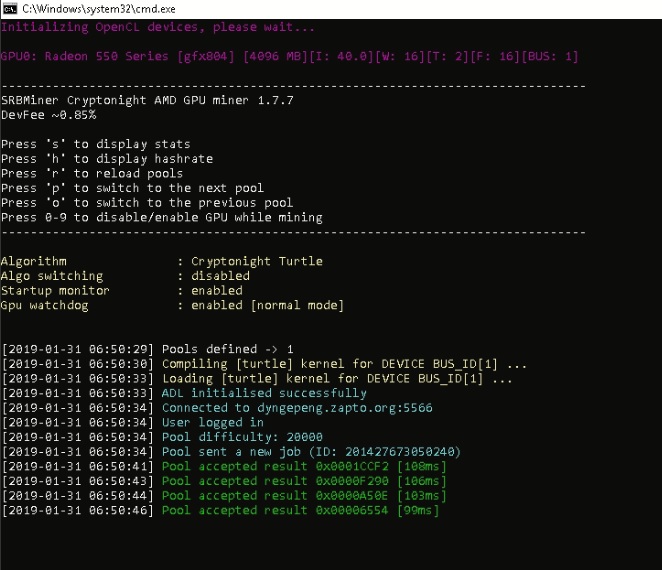Viewport: 662px width, 570px height.
Task: Click the SRBMiner Cryptonight AMD GPU miner heading
Action: click(147, 100)
